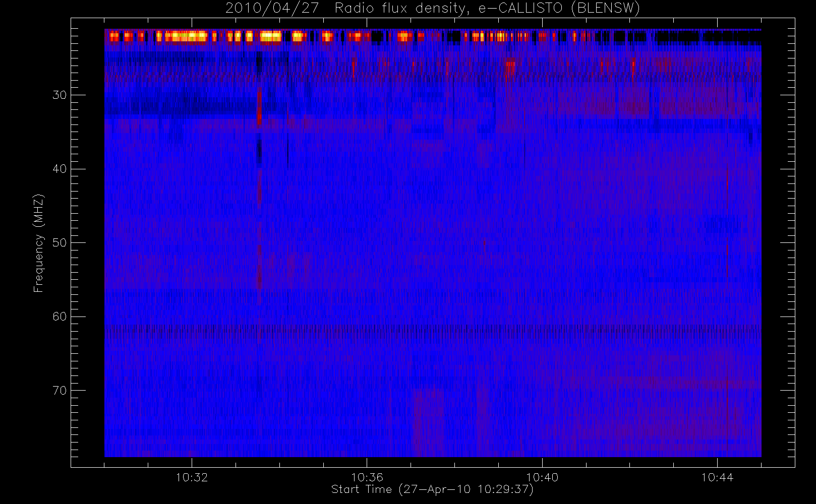
Task: Click the plot title "Radio flux density, e-CALLISTO (BLENSW)"
Action: [x=487, y=9]
